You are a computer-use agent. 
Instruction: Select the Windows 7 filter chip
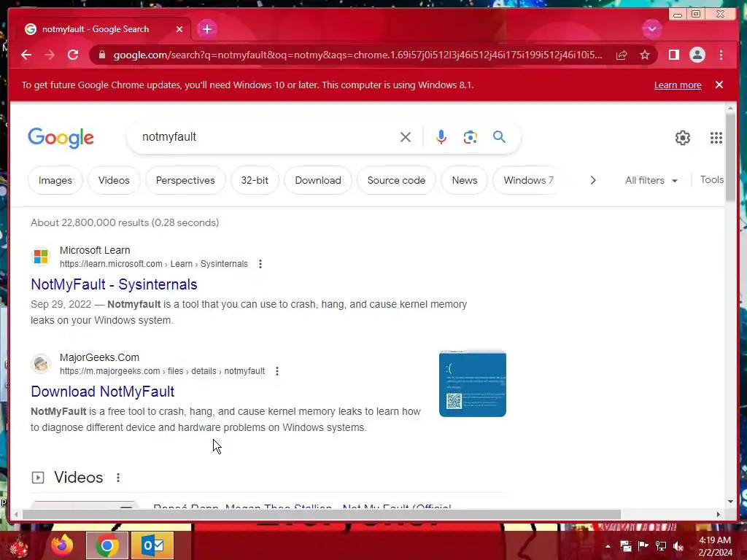tap(527, 181)
